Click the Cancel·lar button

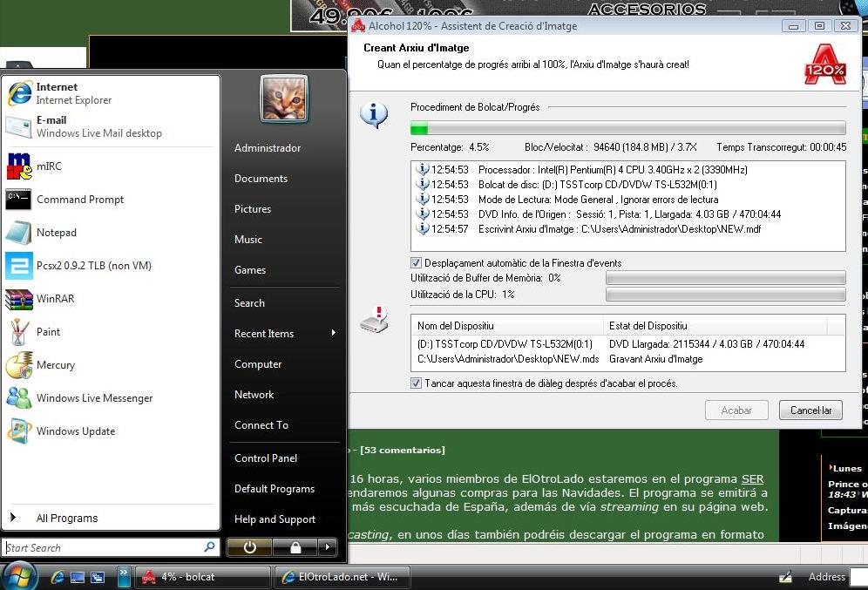(x=810, y=410)
